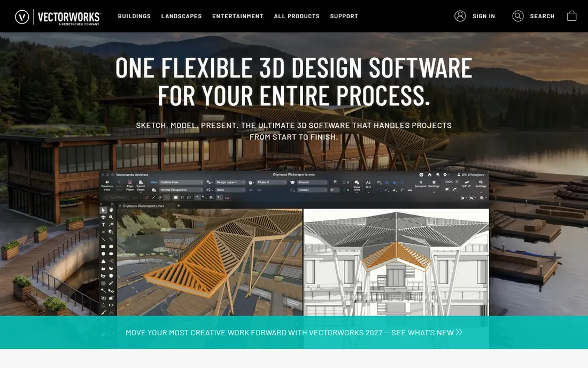The height and width of the screenshot is (368, 588).
Task: Click the Will Whiteglove user name
Action: pos(473,175)
